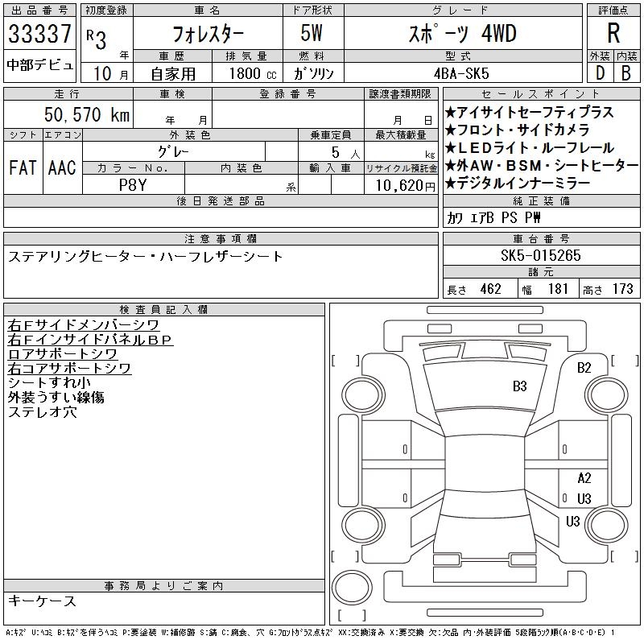
Task: Click damage mark B2 on the diagram
Action: pos(584,368)
